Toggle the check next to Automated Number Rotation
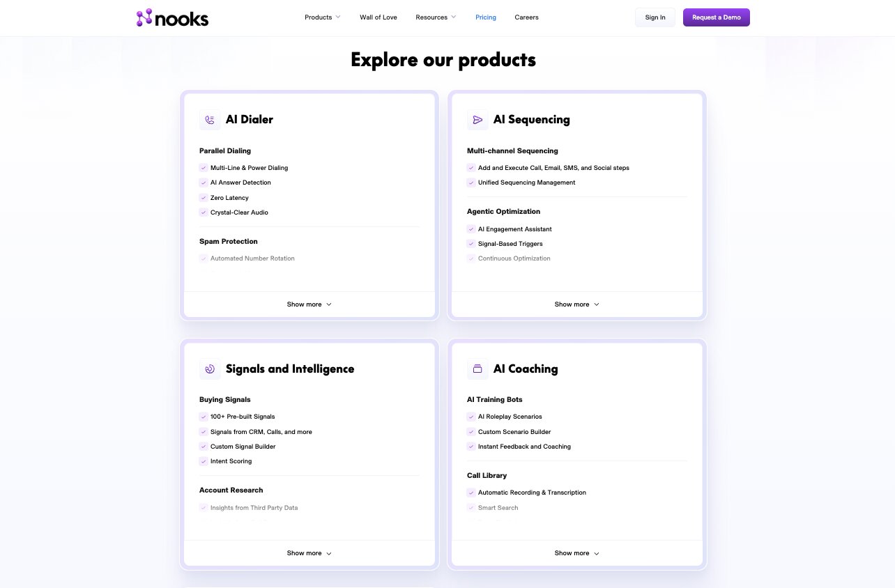This screenshot has height=588, width=895. [x=204, y=258]
